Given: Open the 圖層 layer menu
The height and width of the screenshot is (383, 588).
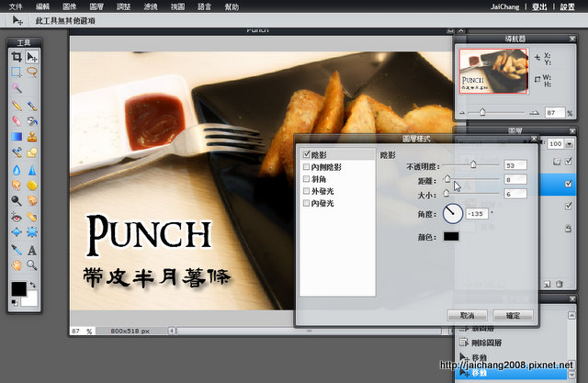Looking at the screenshot, I should [96, 6].
